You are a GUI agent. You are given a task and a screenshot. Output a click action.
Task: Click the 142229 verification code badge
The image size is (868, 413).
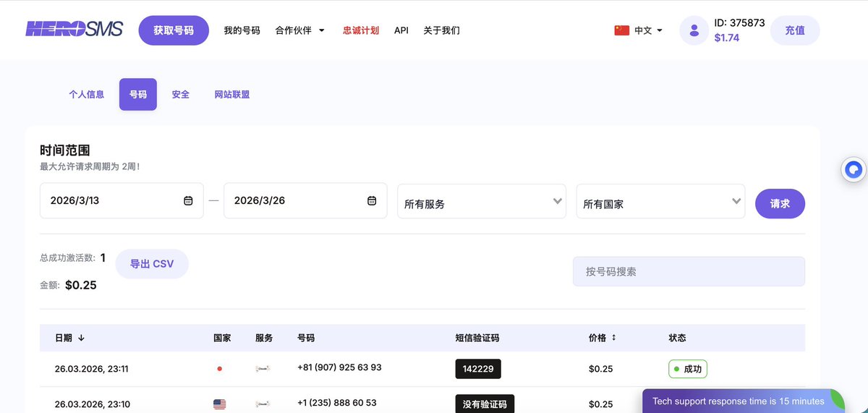click(478, 369)
